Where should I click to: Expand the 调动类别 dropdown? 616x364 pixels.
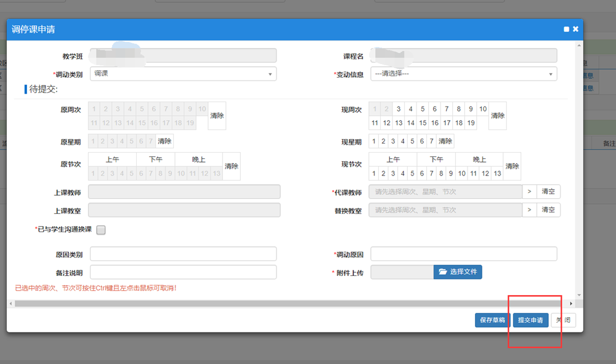pos(183,74)
